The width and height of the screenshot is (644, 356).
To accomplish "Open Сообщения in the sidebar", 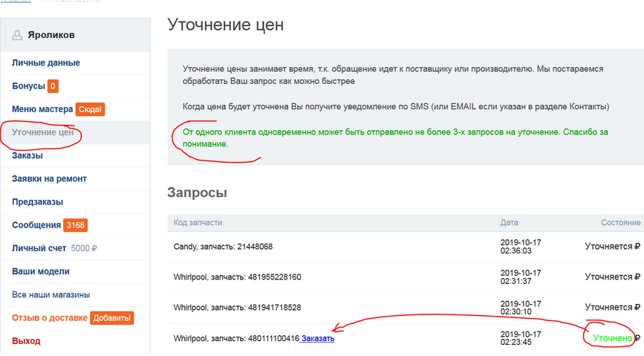I will (36, 225).
